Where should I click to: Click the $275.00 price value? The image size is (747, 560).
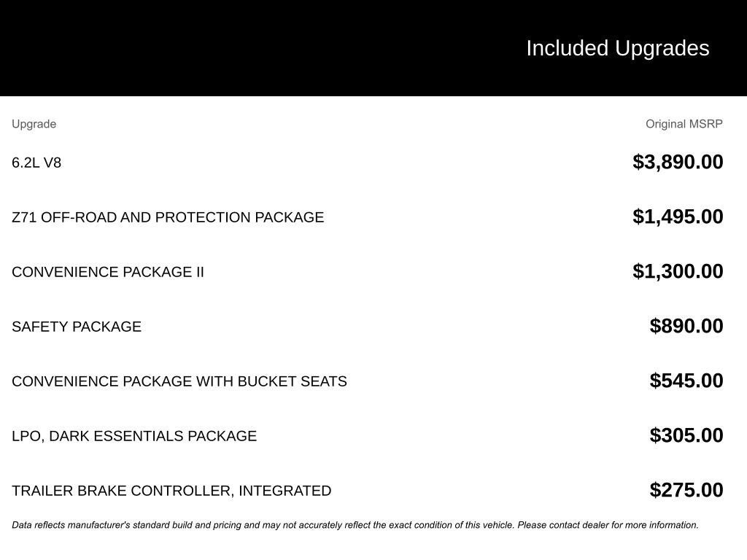tap(686, 491)
